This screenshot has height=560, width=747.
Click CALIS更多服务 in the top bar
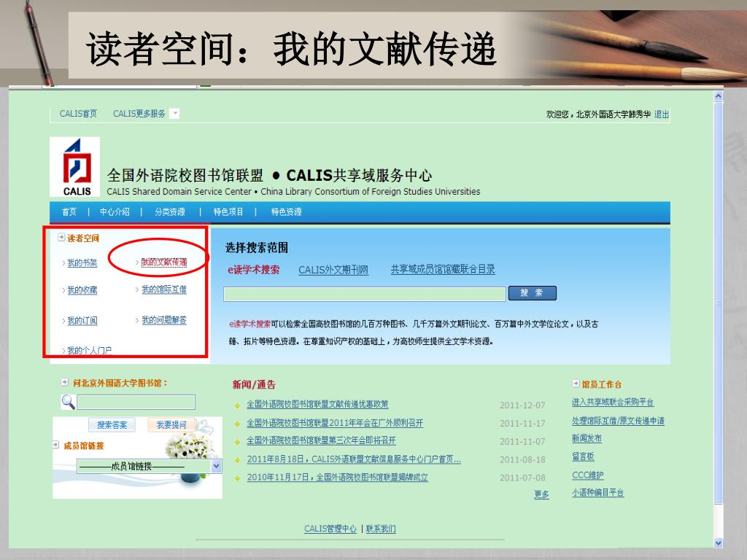point(139,114)
